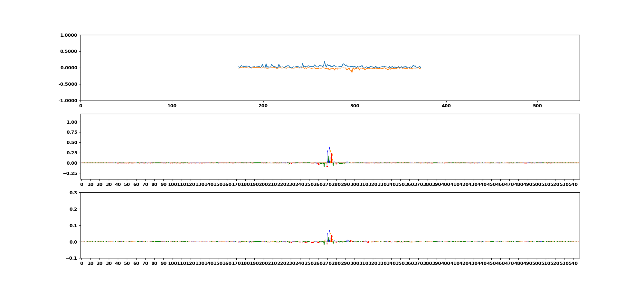The width and height of the screenshot is (644, 290).
Task: Click the −0.25 y-axis label in middle plot
Action: (71, 173)
